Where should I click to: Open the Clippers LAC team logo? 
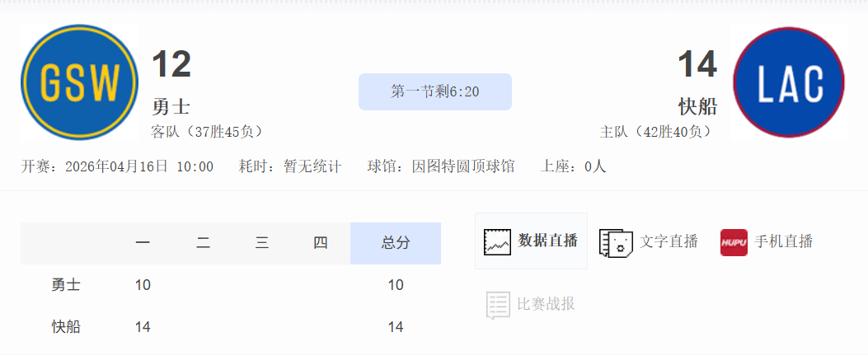[788, 82]
